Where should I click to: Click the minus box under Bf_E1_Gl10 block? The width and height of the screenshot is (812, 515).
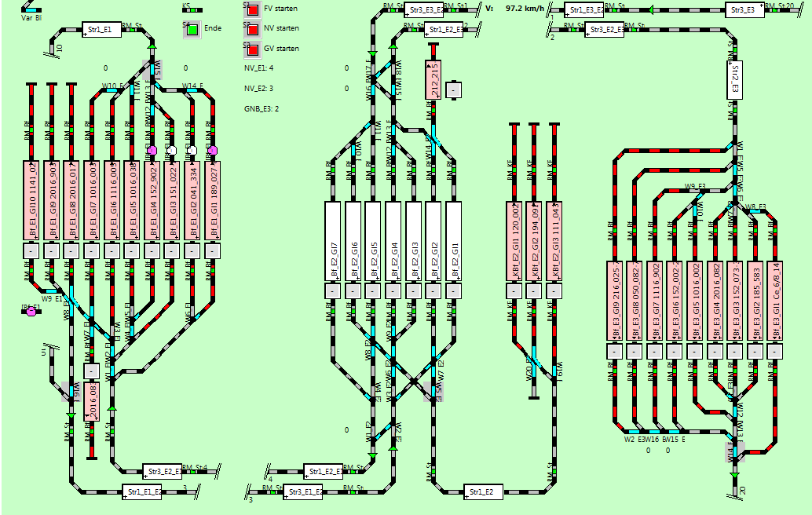(31, 250)
